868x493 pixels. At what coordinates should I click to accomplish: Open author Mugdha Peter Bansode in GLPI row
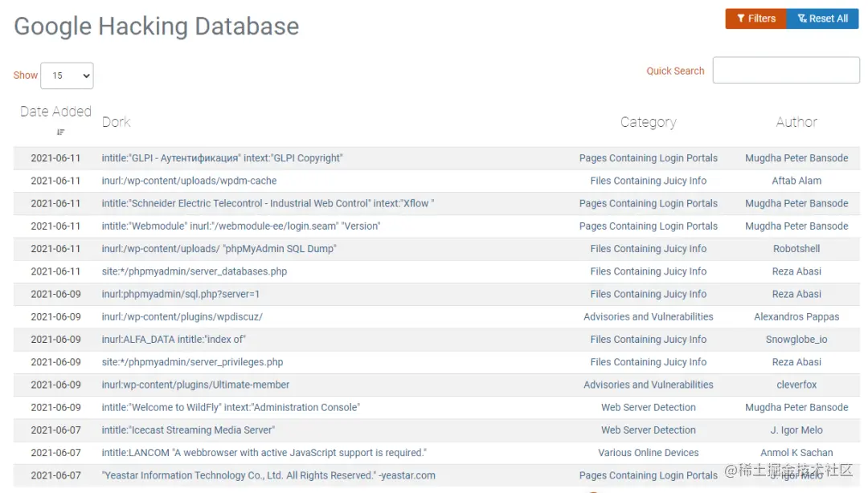796,157
